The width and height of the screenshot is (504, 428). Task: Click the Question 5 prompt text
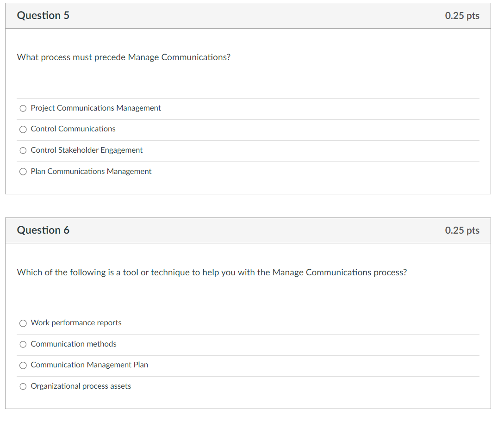[124, 57]
